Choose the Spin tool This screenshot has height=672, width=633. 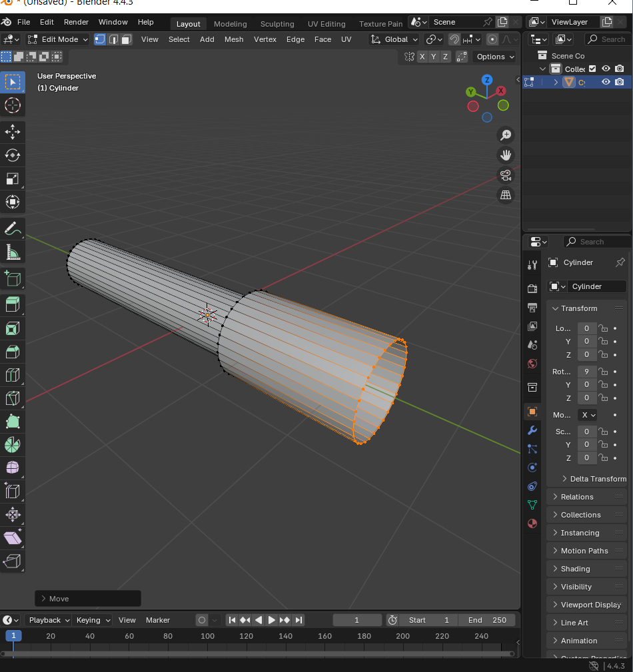click(x=13, y=445)
